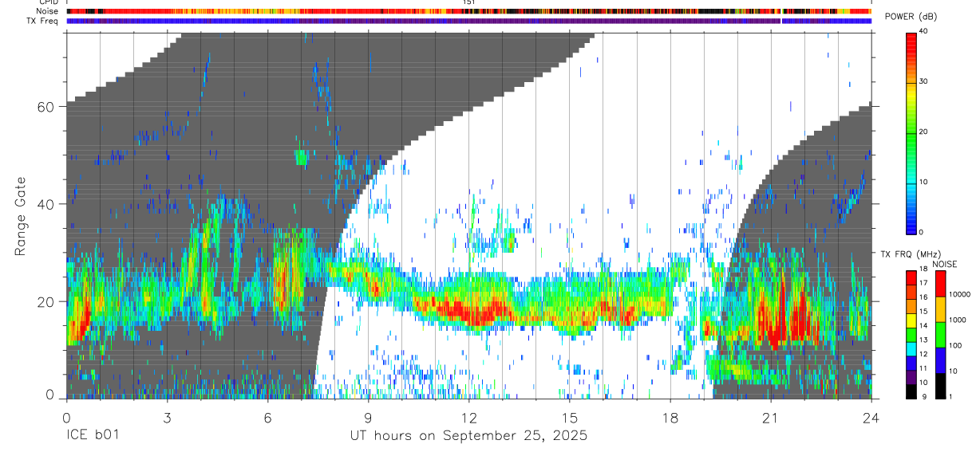This screenshot has height=452, width=980.
Task: Click the 'ICE b01' radar beam label
Action: click(x=93, y=436)
